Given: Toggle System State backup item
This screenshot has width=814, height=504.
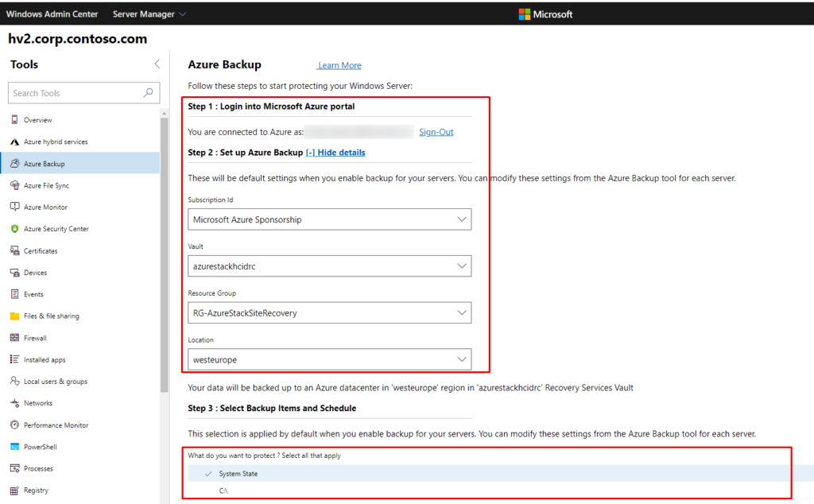Looking at the screenshot, I should click(501, 473).
